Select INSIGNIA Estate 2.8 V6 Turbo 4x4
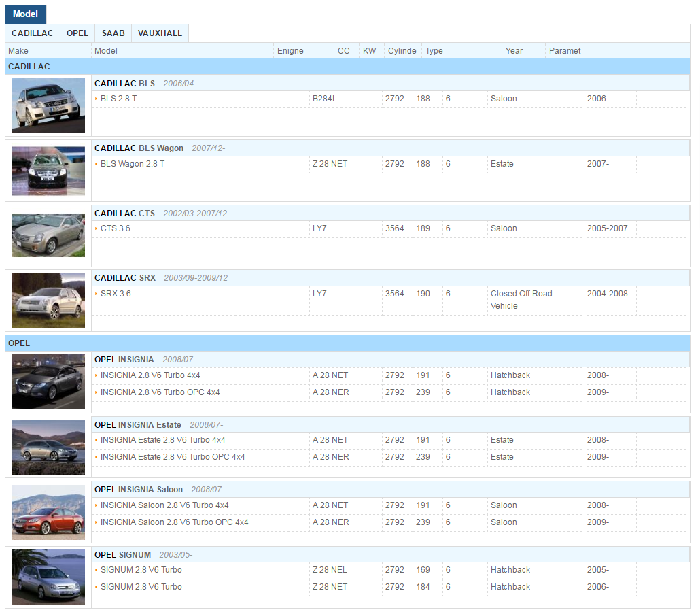This screenshot has width=700, height=610. (162, 440)
